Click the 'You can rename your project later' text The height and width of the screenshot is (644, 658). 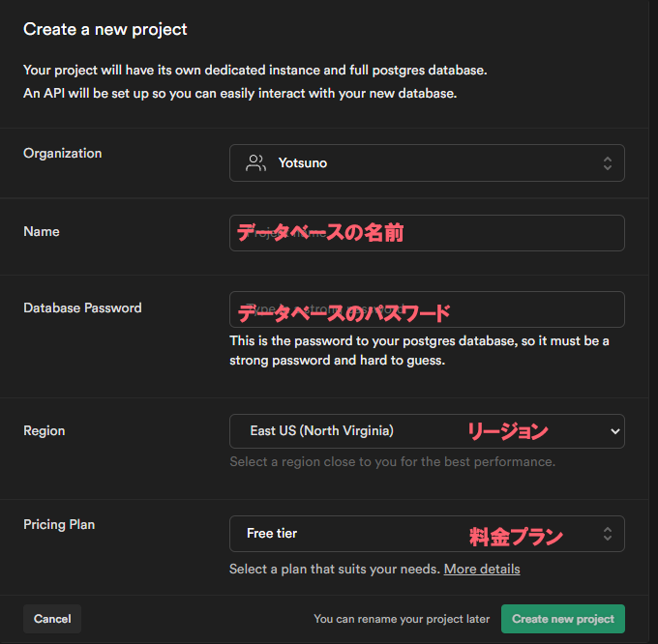tap(402, 619)
